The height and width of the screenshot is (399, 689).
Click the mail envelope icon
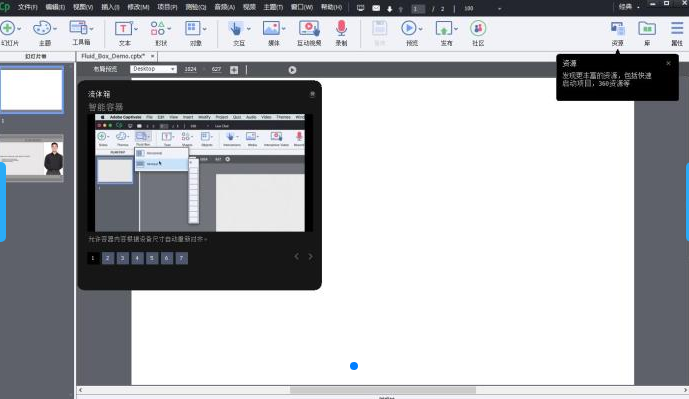coord(376,8)
